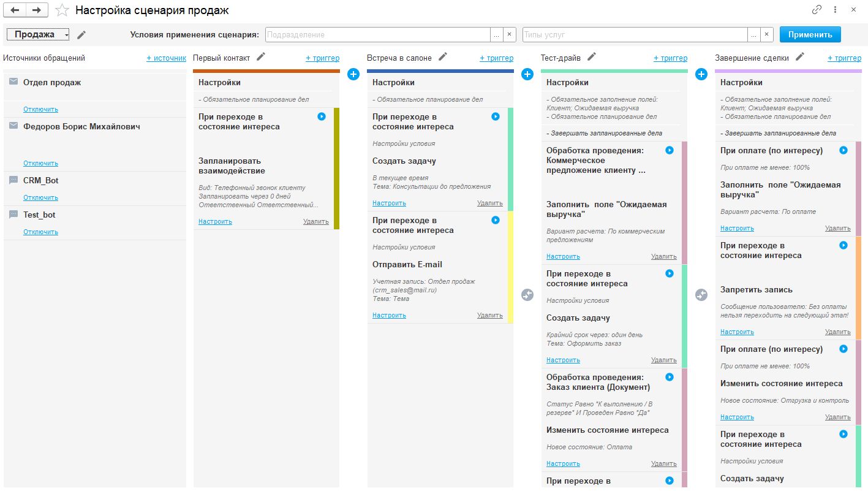Image resolution: width=868 pixels, height=491 pixels.
Task: Open the three-dot more menu
Action: point(835,10)
